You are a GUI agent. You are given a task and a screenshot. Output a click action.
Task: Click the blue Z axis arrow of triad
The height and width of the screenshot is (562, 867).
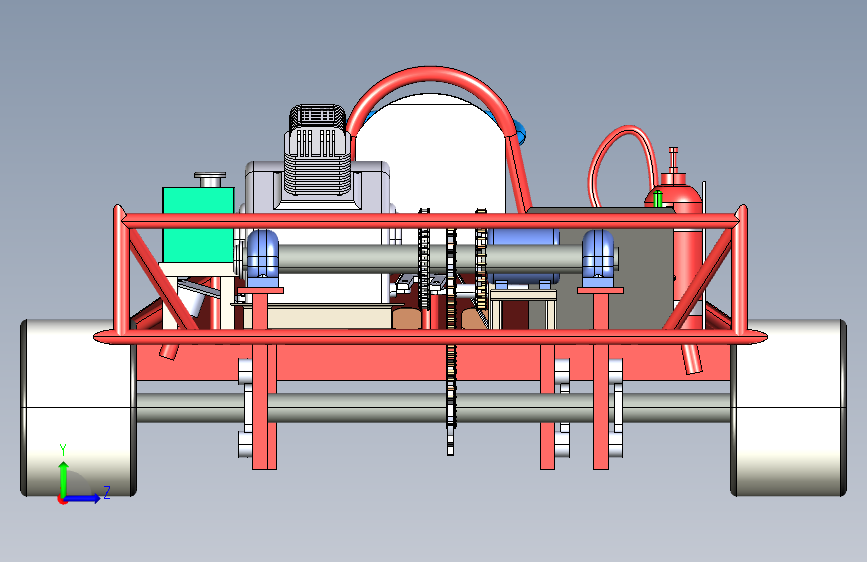pos(83,498)
